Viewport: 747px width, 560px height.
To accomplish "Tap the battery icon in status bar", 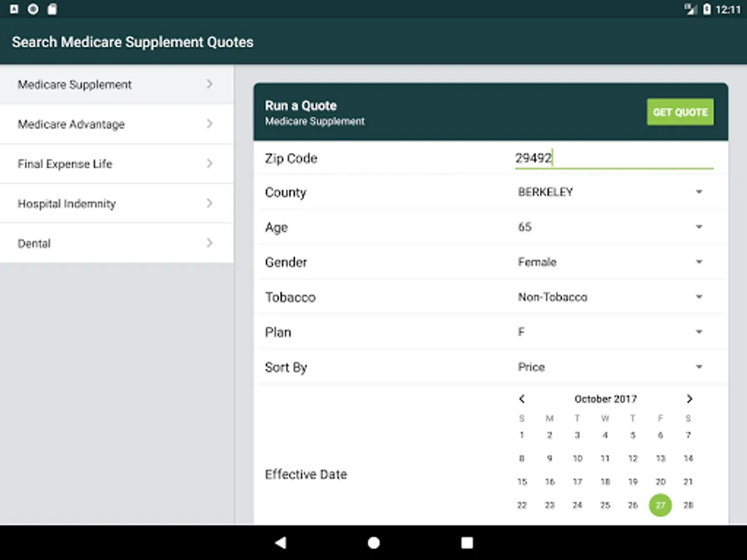I will coord(707,9).
